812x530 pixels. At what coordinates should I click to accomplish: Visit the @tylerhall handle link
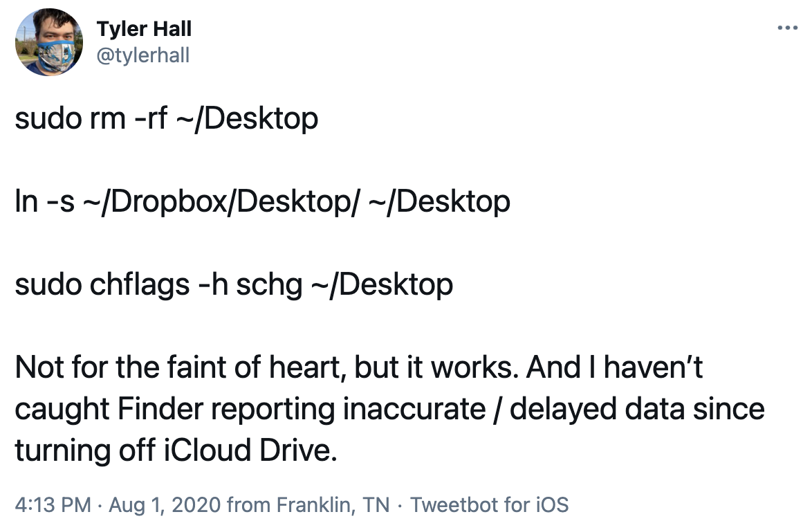(143, 55)
